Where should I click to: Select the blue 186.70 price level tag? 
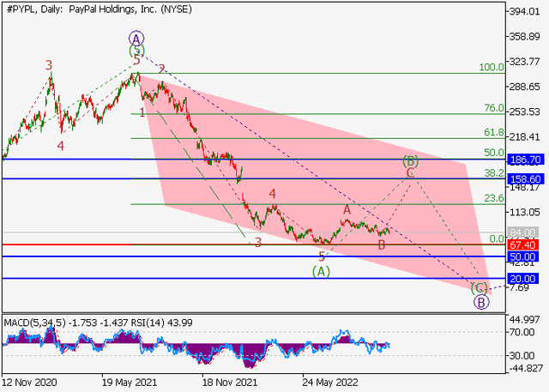(526, 160)
